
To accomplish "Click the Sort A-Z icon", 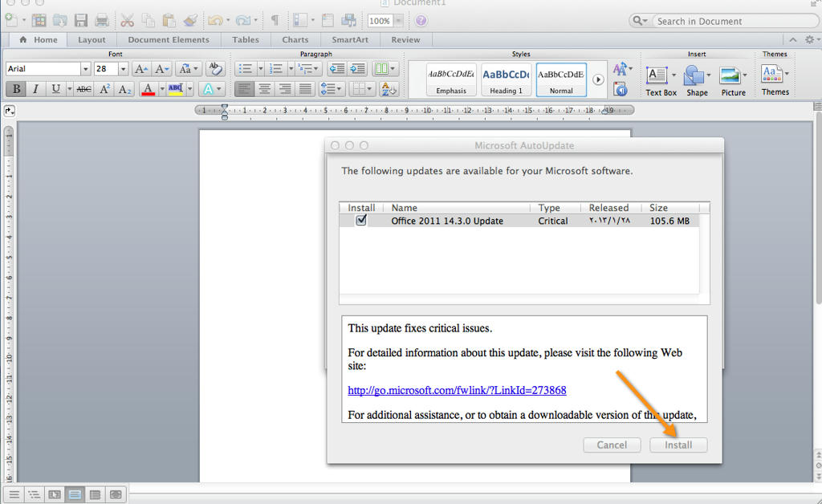I will (389, 89).
